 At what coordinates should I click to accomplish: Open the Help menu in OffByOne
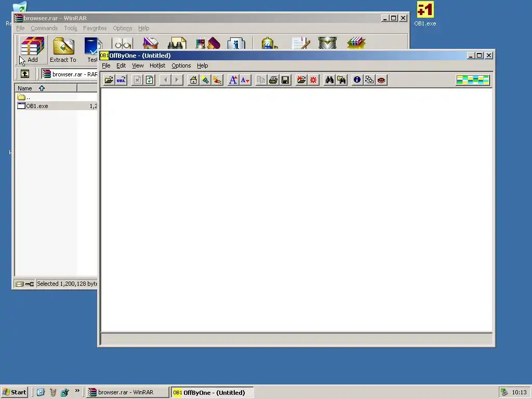click(x=203, y=65)
